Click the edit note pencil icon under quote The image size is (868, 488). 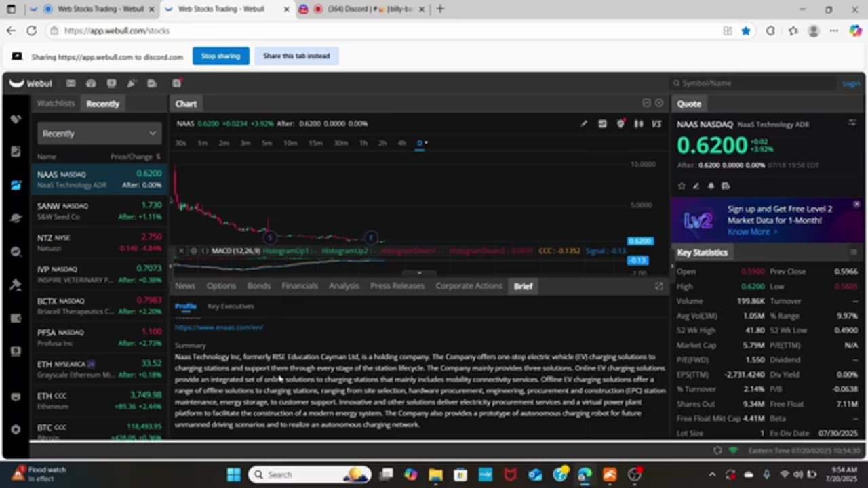click(696, 186)
